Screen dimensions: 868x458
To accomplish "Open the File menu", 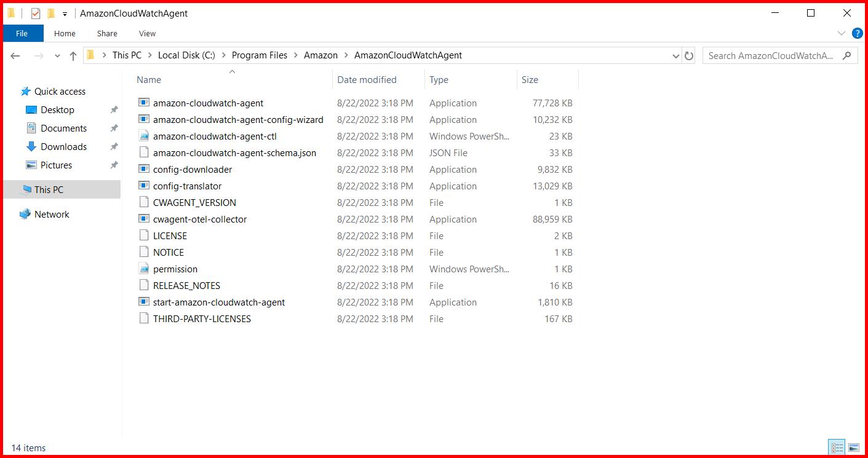I will click(x=23, y=33).
